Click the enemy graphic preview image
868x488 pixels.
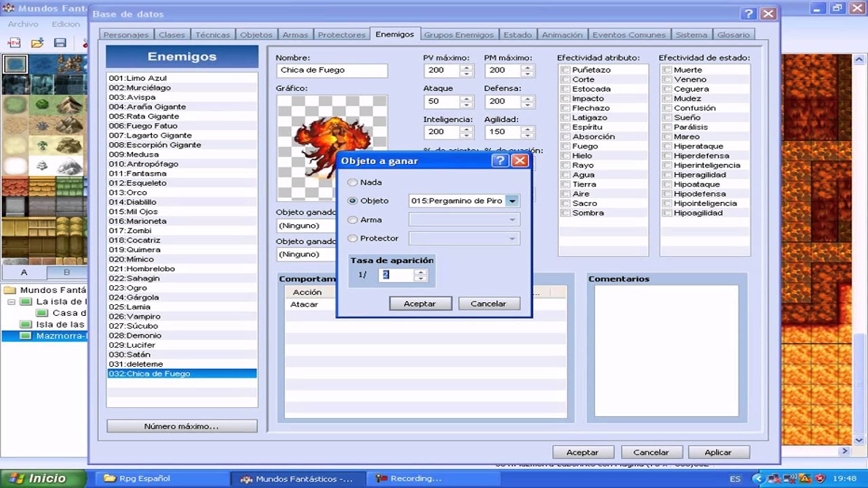coord(332,147)
